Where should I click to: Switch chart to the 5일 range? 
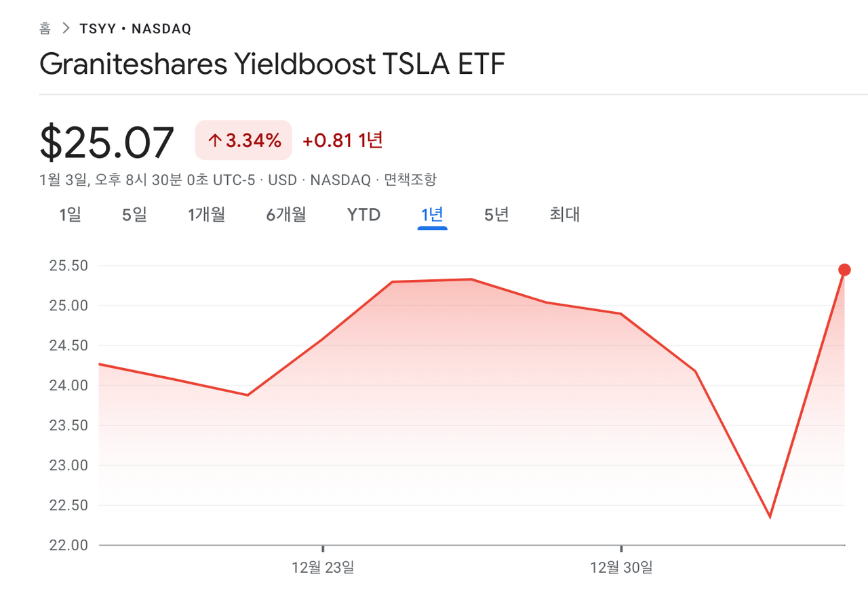(x=134, y=215)
